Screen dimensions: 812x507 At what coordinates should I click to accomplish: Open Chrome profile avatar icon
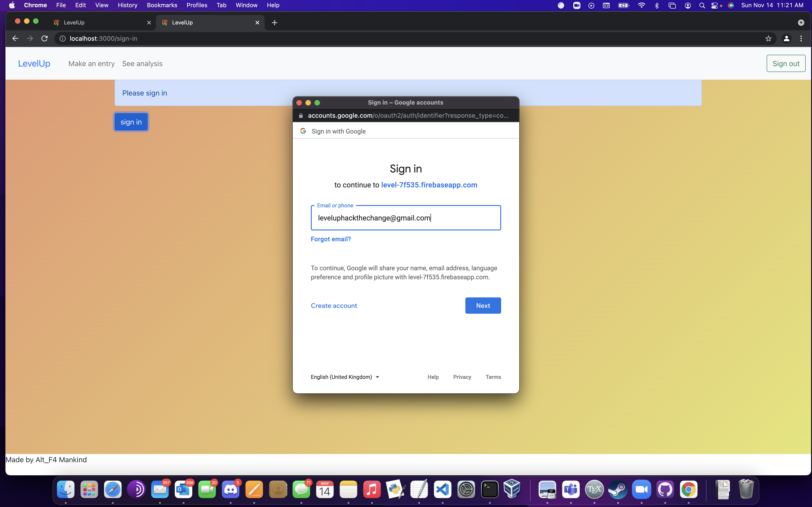(x=786, y=38)
